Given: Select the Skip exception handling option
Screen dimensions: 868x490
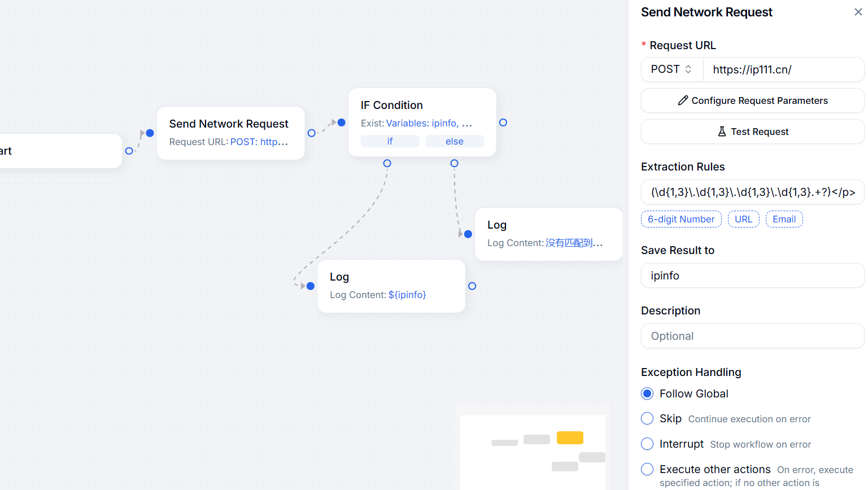Looking at the screenshot, I should [x=648, y=418].
